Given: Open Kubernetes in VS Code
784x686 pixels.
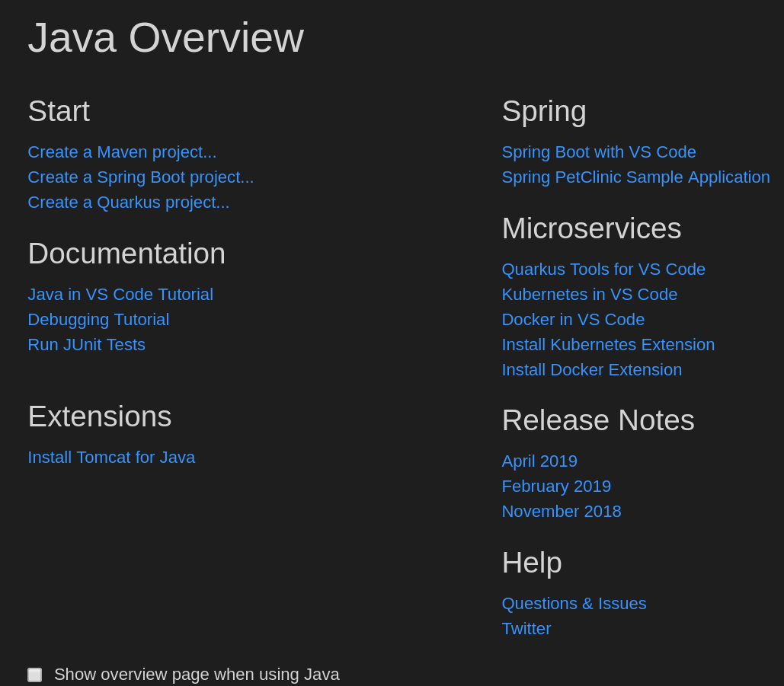Looking at the screenshot, I should point(589,294).
